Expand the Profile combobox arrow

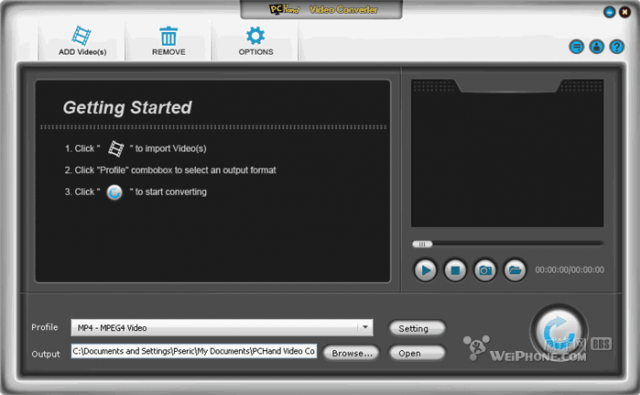pos(365,327)
